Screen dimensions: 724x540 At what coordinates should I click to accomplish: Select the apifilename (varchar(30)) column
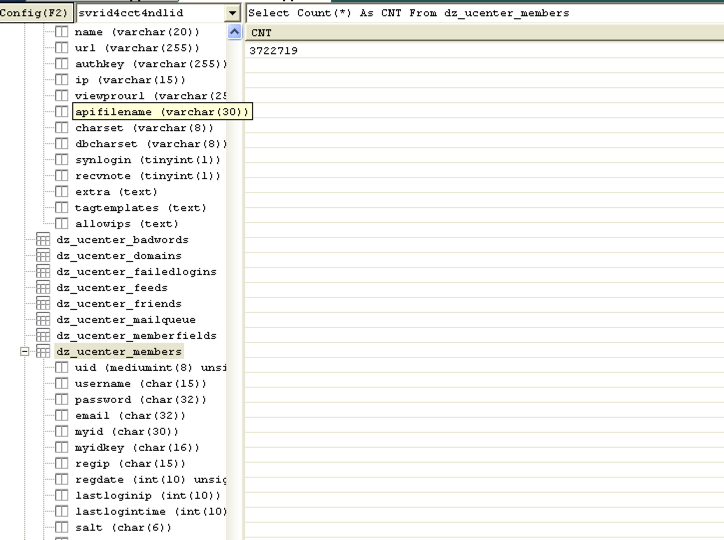pyautogui.click(x=163, y=112)
